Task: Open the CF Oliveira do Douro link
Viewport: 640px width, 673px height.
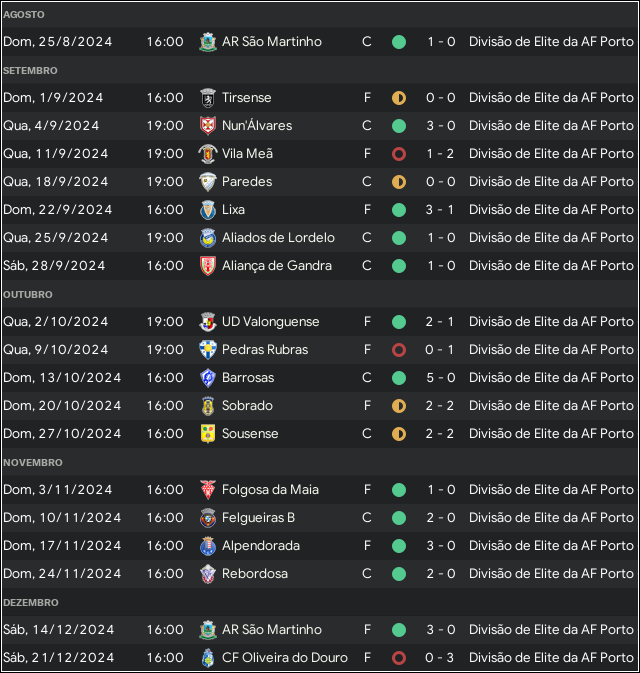Action: point(284,658)
